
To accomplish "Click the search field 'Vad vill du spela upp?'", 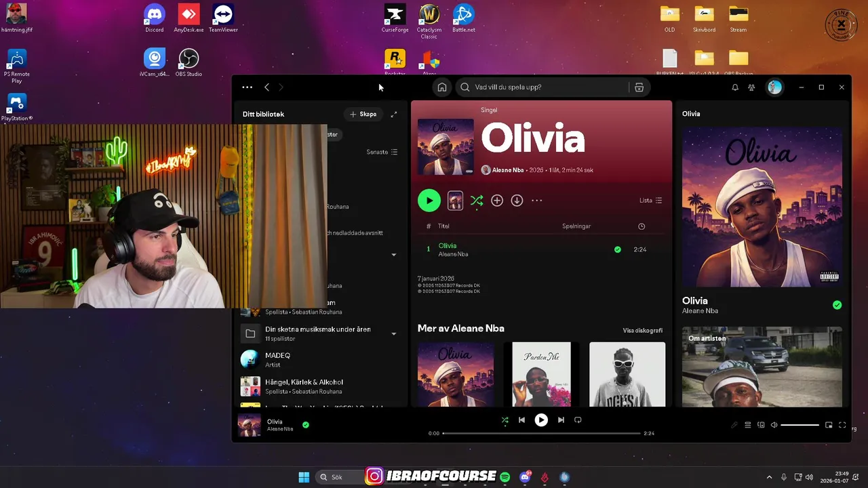I will (x=542, y=87).
